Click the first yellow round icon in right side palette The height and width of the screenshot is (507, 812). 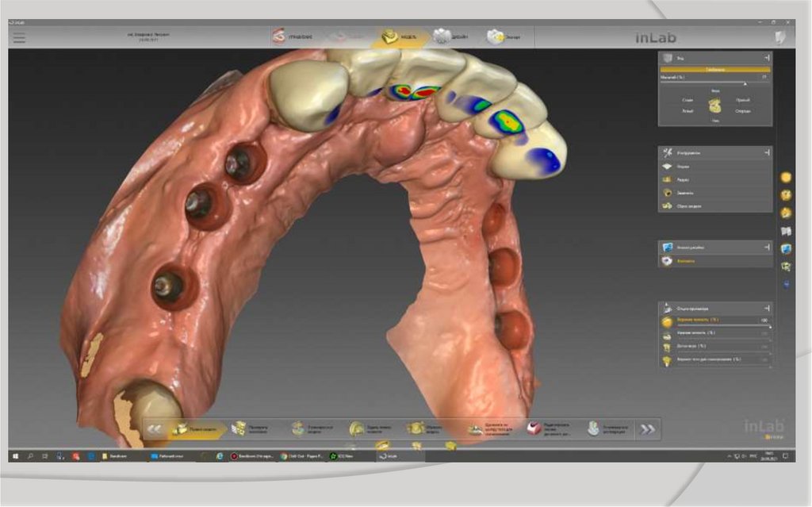[786, 177]
